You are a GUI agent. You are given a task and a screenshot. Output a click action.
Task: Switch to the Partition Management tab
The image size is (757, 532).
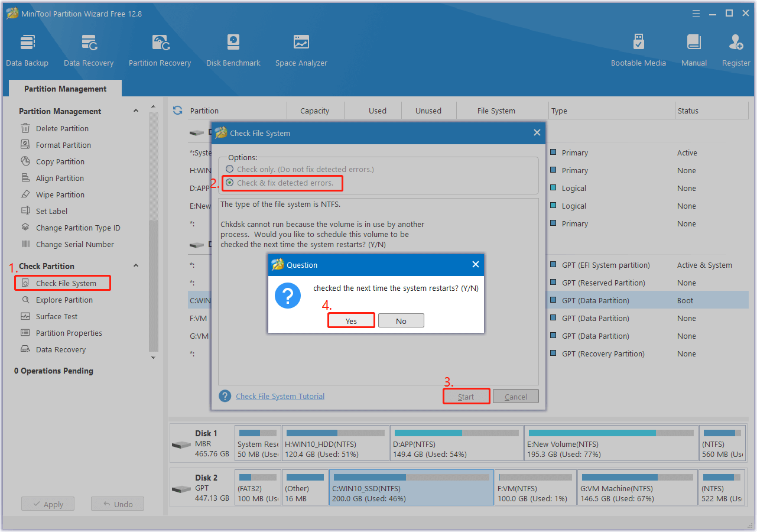click(x=66, y=89)
